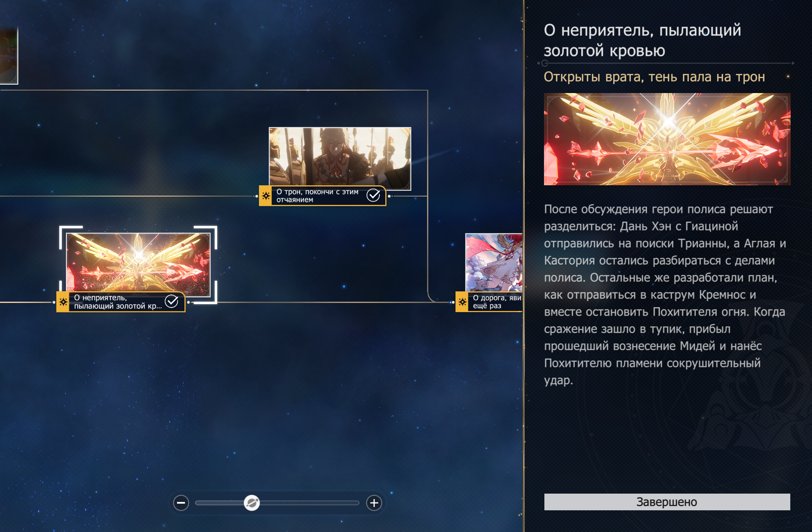Click the zoom slider track right of handle
Viewport: 812px width, 532px height.
point(309,503)
